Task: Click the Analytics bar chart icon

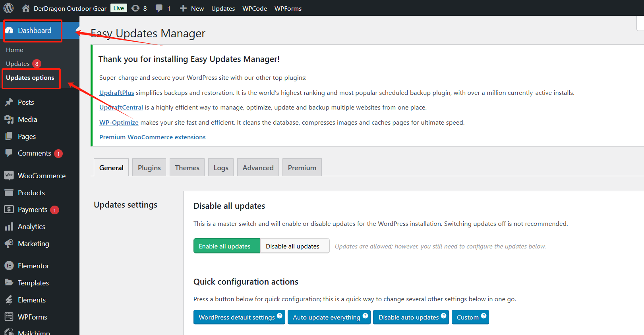Action: click(9, 227)
